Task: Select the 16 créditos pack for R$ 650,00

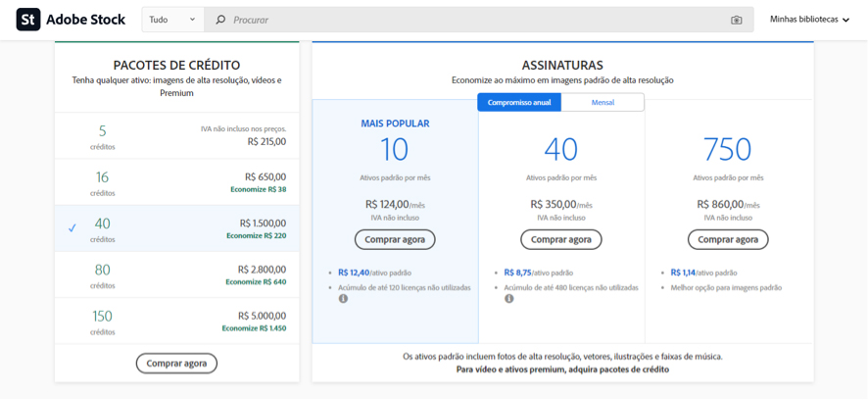Action: (177, 182)
